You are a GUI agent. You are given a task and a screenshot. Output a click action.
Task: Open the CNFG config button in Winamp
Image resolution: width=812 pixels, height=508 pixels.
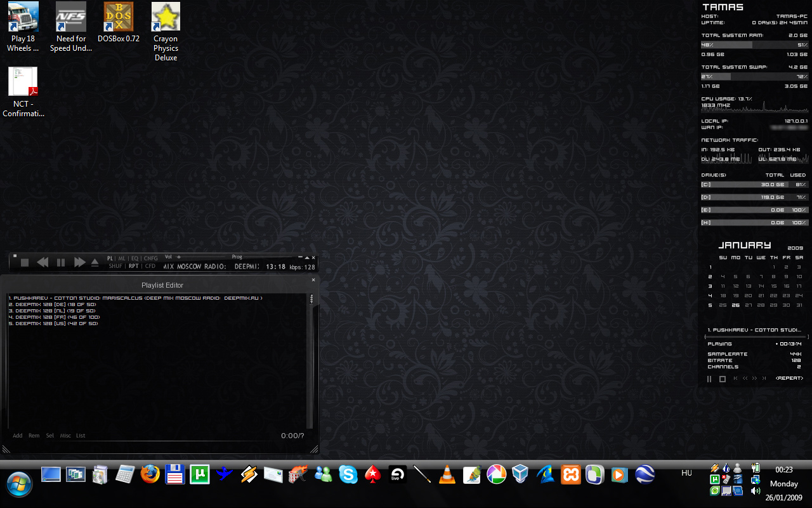[151, 258]
